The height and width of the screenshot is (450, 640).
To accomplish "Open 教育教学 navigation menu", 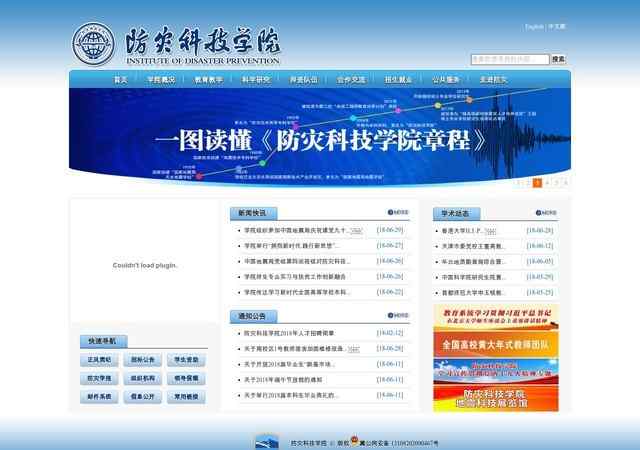I will pyautogui.click(x=209, y=80).
